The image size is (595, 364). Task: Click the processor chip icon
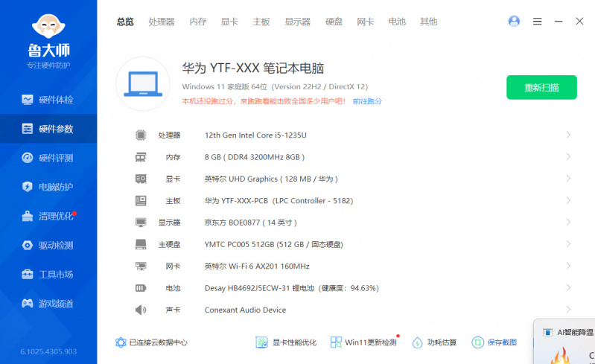141,135
